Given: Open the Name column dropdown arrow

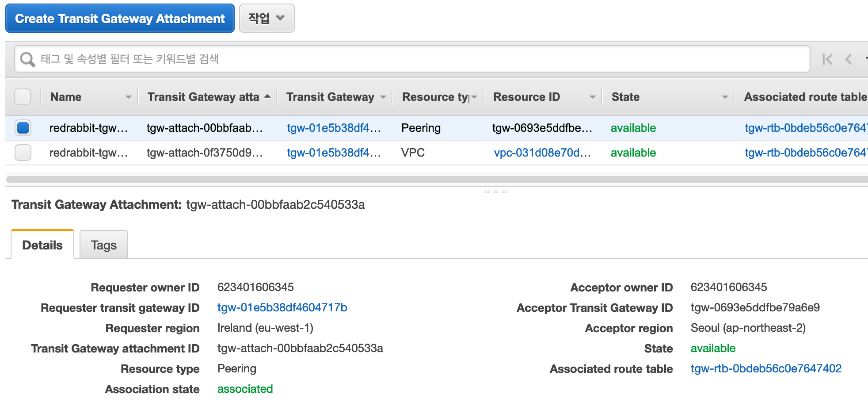Looking at the screenshot, I should [128, 97].
